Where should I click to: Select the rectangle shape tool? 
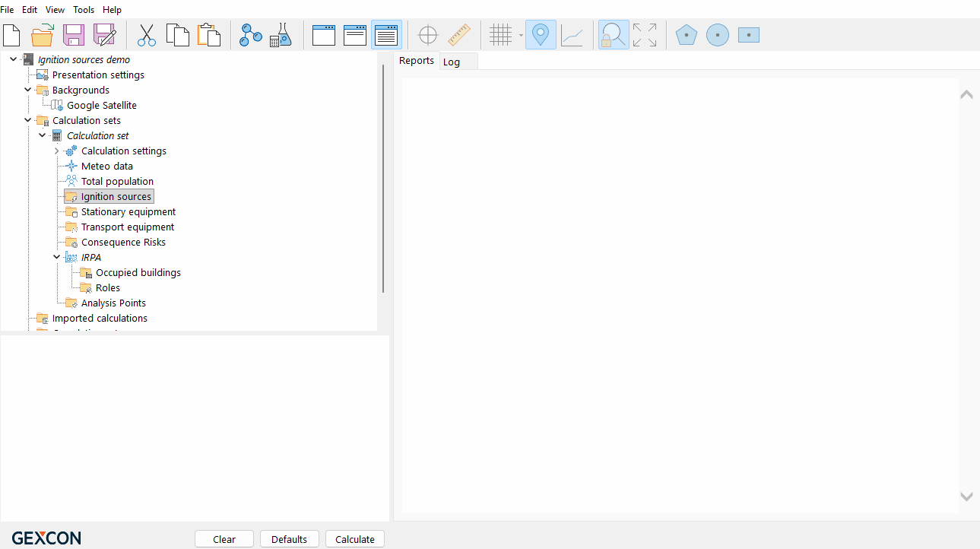click(749, 35)
